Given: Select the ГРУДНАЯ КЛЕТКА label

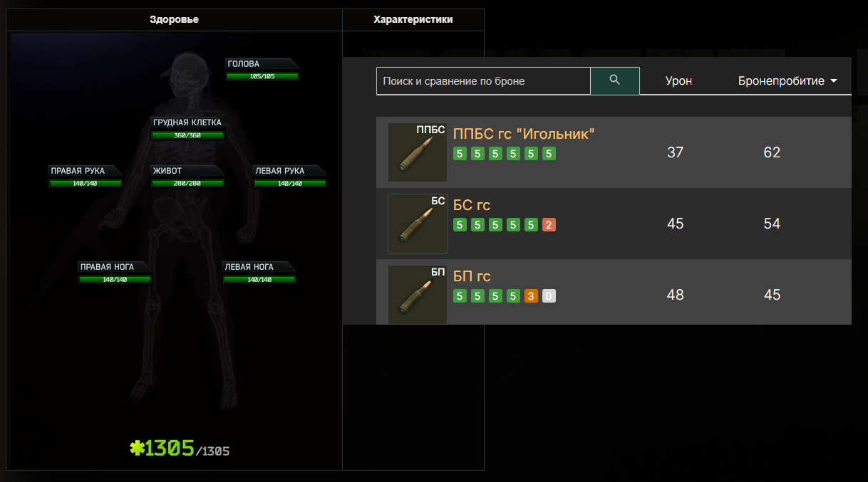Looking at the screenshot, I should point(187,122).
